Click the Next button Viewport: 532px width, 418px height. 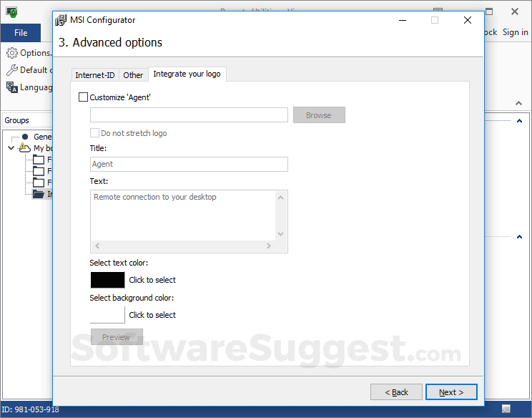[x=451, y=392]
